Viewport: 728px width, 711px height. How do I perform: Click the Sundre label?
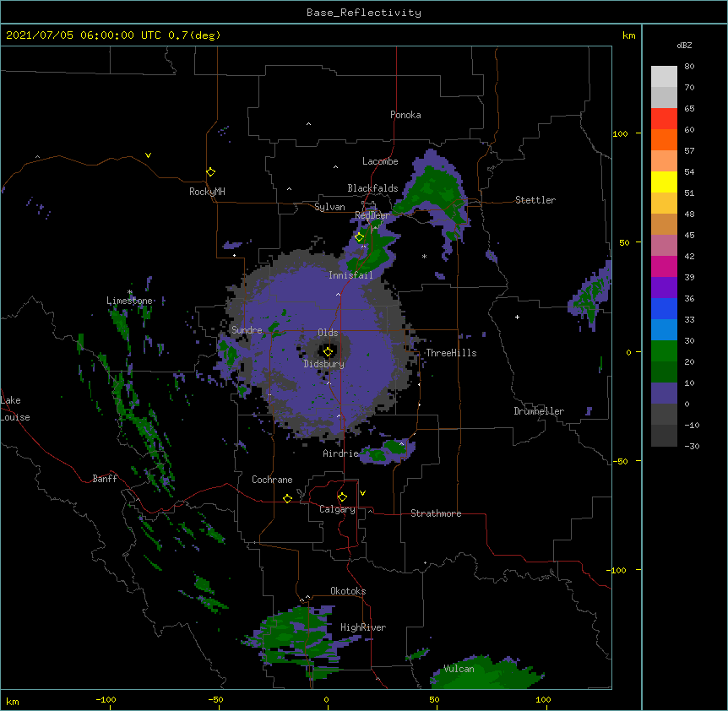[x=247, y=330]
